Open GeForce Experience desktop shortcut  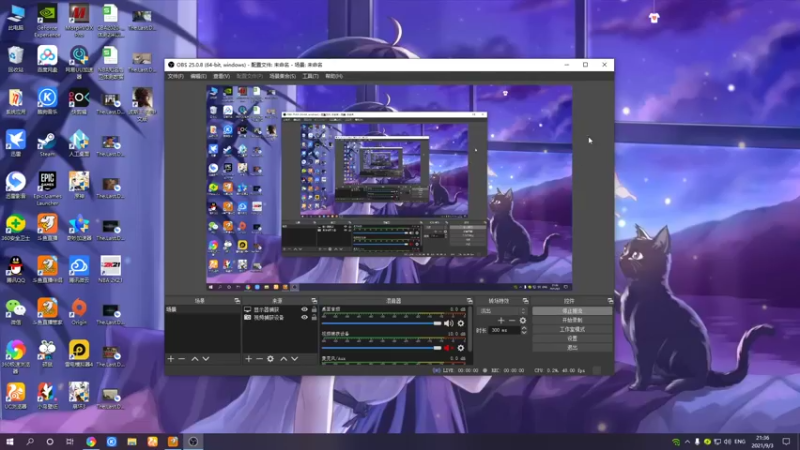tap(47, 20)
